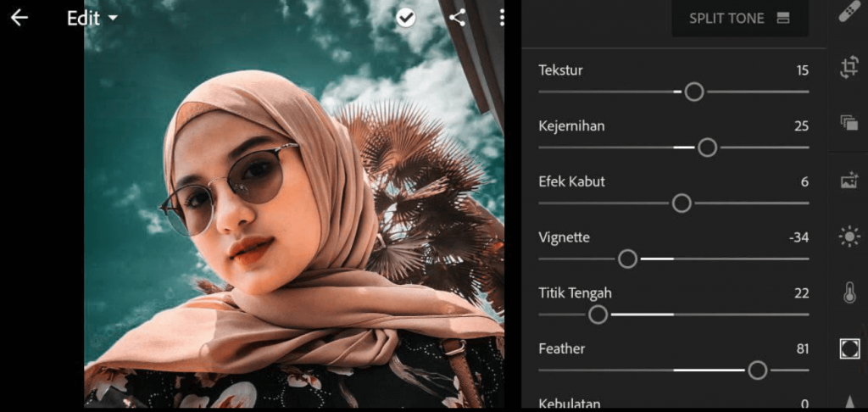Click the Vignette value -34
Image resolution: width=868 pixels, height=412 pixels.
coord(798,237)
